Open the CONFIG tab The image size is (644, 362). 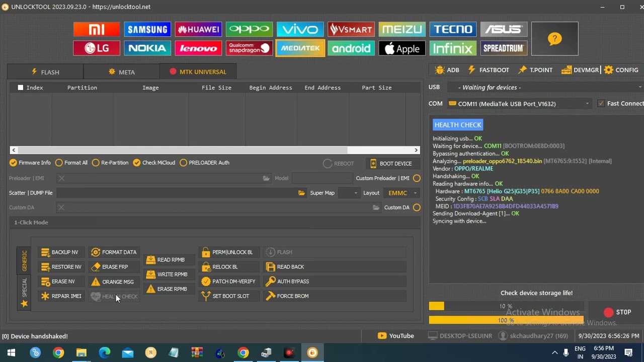[x=621, y=70]
